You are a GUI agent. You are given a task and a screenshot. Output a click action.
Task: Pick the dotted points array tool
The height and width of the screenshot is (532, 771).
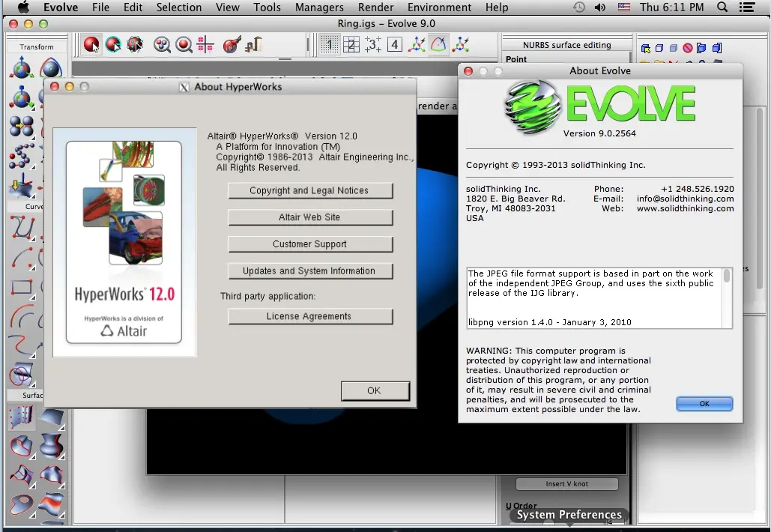[x=21, y=155]
